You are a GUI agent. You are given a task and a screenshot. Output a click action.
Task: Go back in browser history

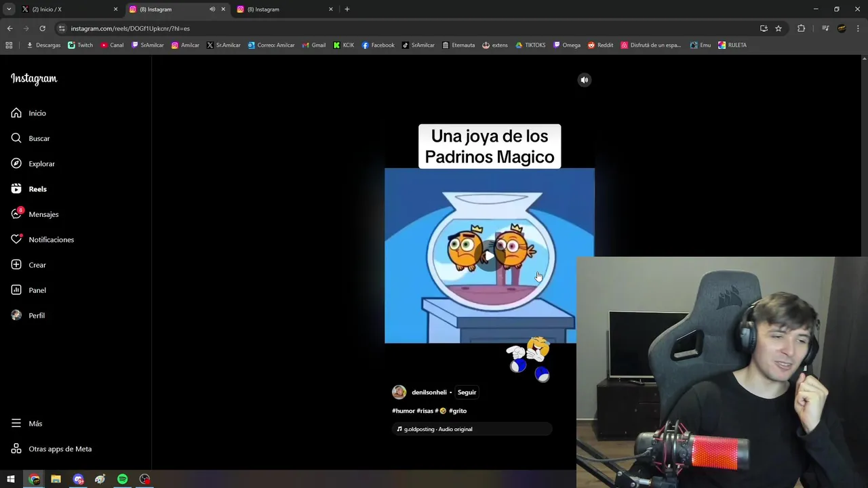point(9,28)
